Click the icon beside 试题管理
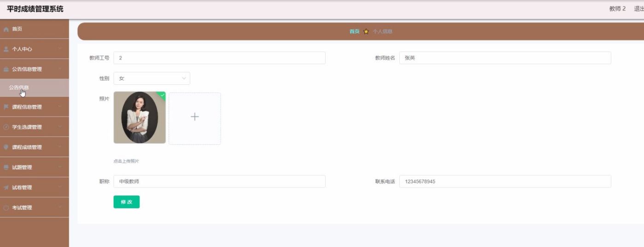The height and width of the screenshot is (247, 644). pyautogui.click(x=6, y=167)
